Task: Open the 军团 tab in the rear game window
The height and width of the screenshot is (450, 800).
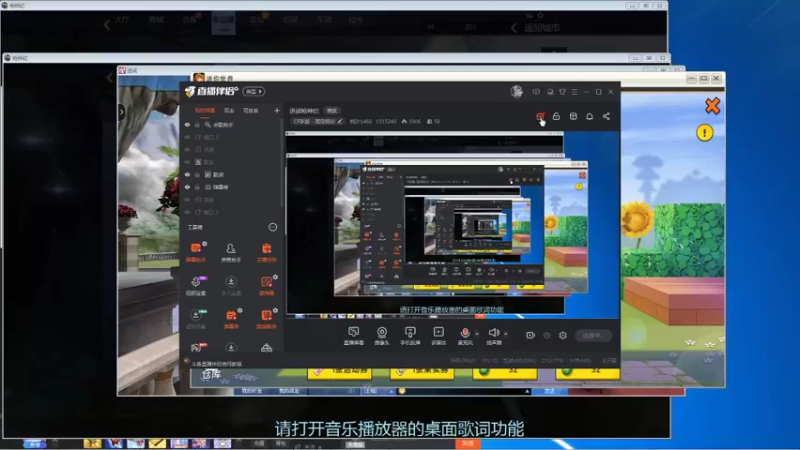Action: coord(324,20)
